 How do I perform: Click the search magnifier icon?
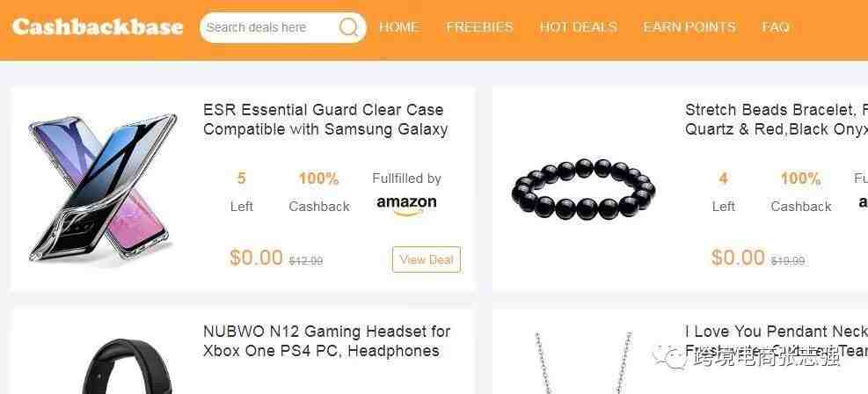pos(348,26)
